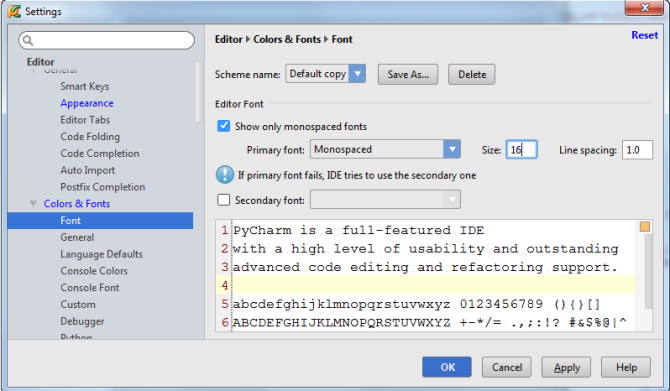Viewport: 670px width, 391px height.
Task: Click the orange inspection indicator square in preview
Action: point(645,227)
